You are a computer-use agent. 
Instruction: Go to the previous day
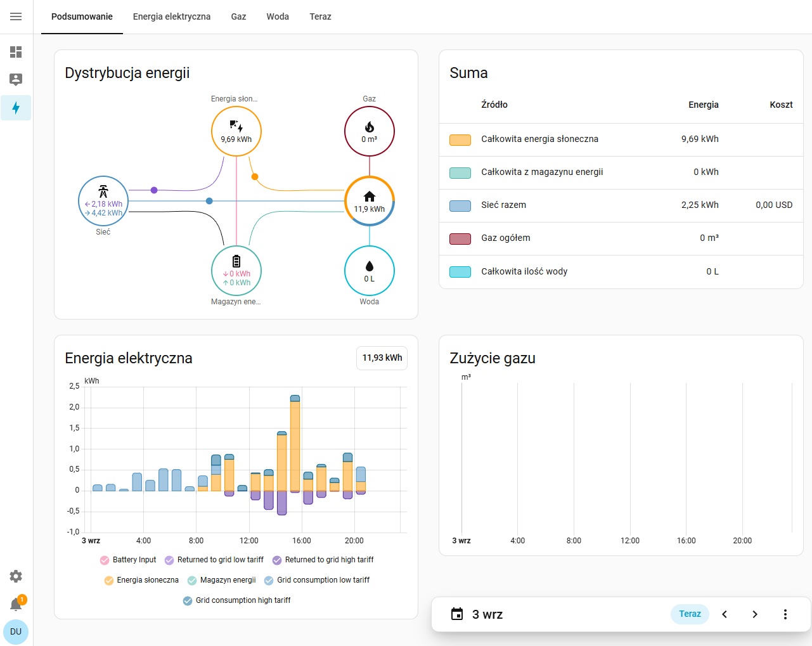pyautogui.click(x=725, y=614)
